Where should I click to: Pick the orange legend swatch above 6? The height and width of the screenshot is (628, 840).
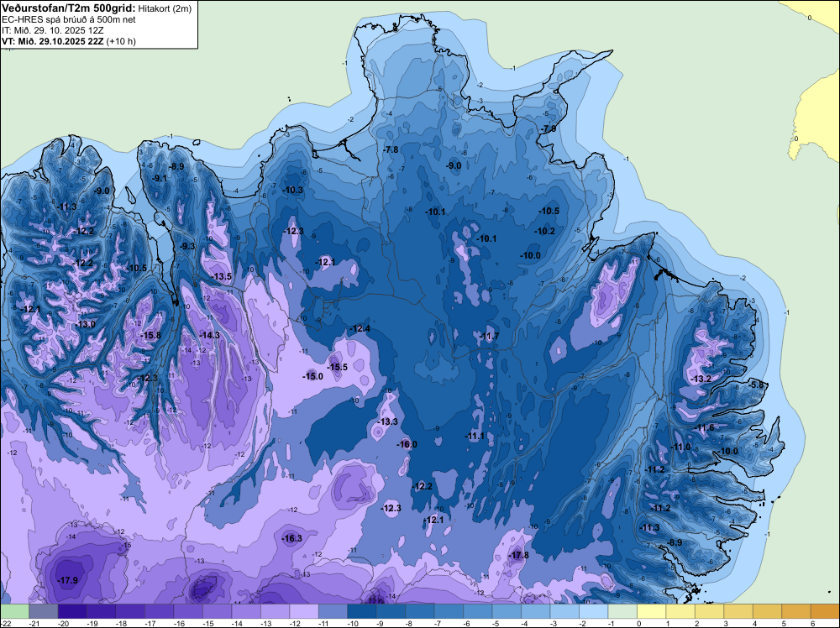click(825, 611)
